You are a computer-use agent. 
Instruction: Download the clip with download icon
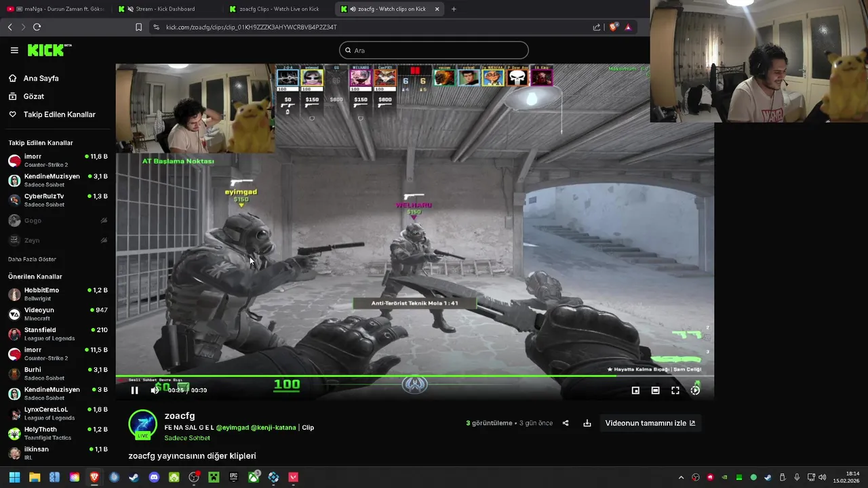pos(587,423)
